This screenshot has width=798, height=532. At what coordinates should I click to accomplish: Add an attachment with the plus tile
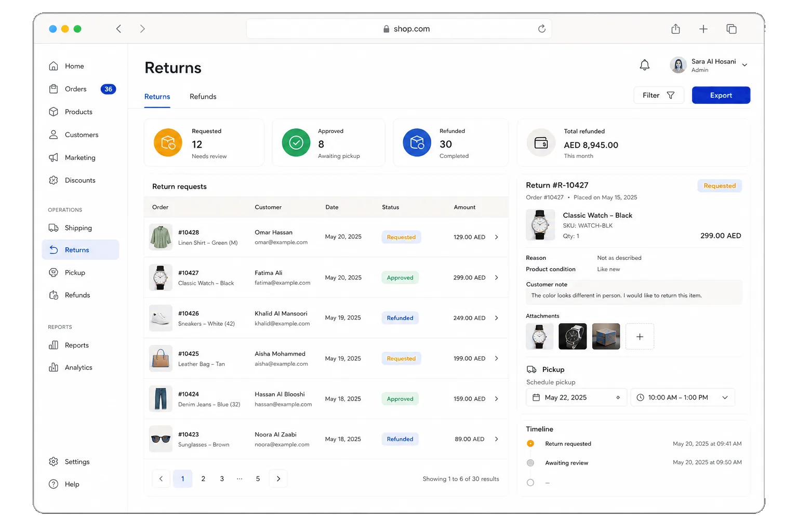point(640,337)
